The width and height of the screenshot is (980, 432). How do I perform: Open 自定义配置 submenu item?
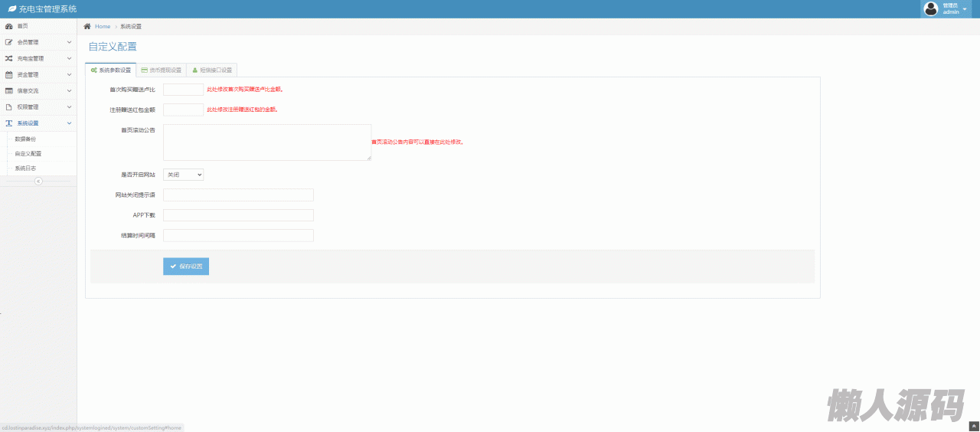pyautogui.click(x=28, y=154)
